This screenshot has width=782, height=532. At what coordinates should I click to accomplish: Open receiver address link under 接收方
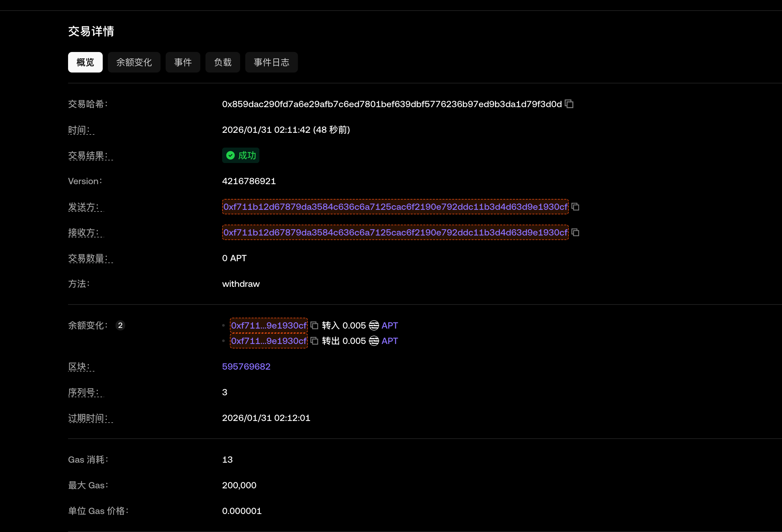pos(395,232)
